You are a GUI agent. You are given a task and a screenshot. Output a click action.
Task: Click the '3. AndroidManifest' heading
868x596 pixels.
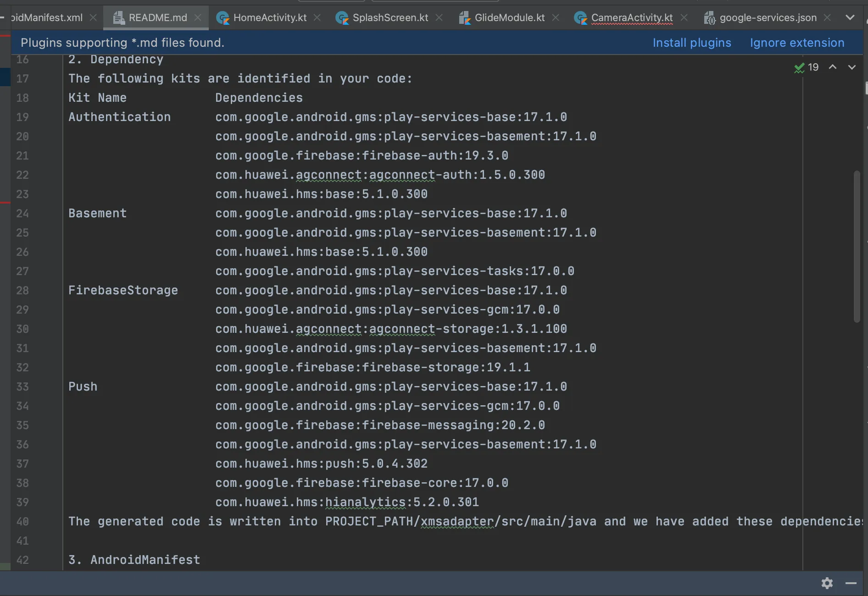[x=134, y=560]
